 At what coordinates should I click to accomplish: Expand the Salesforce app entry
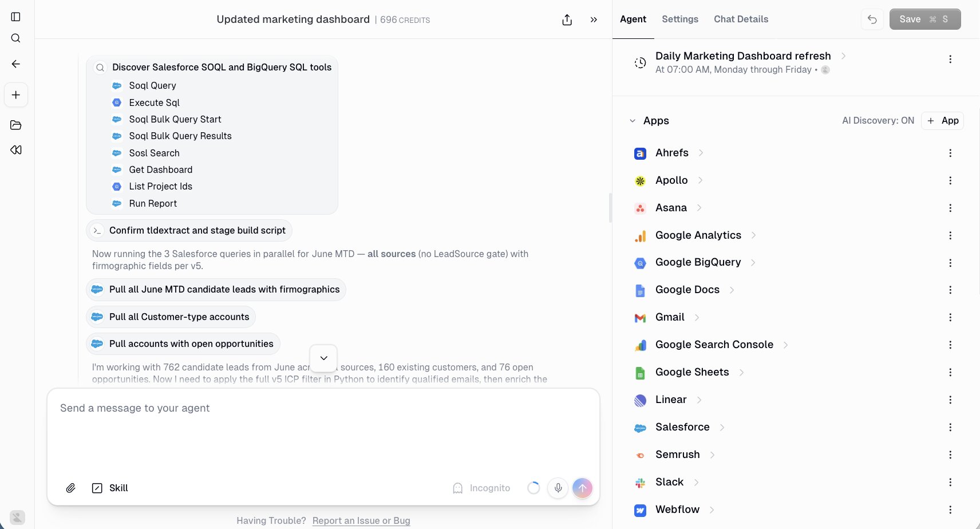[x=722, y=427]
